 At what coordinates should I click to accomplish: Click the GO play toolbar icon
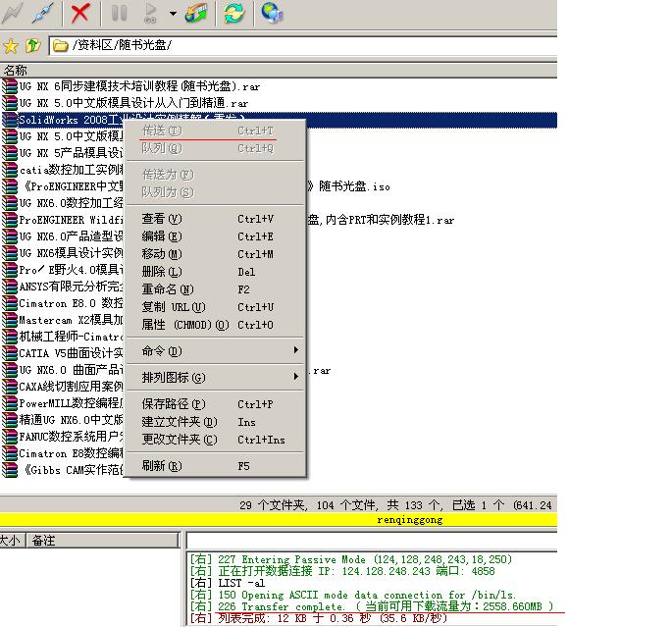pyautogui.click(x=150, y=14)
